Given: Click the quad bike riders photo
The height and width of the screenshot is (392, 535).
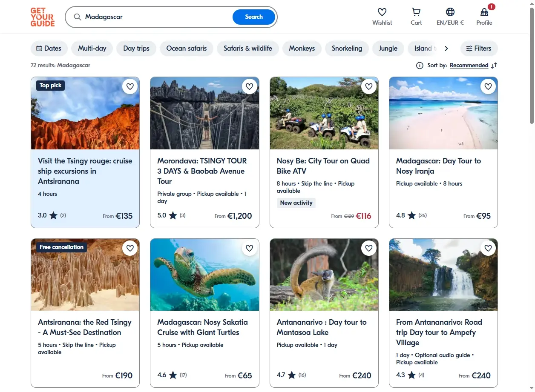Looking at the screenshot, I should (x=324, y=113).
